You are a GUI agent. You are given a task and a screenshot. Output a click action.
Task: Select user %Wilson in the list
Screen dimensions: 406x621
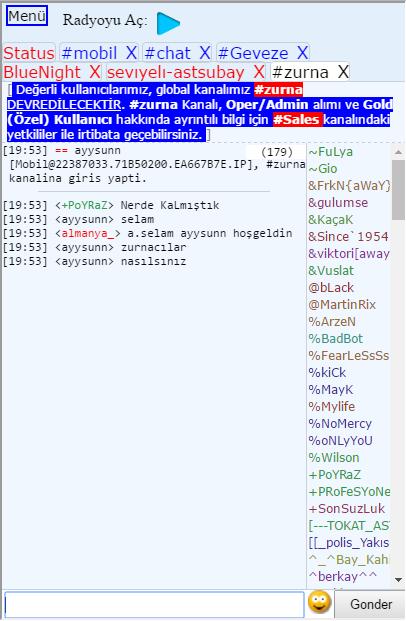pyautogui.click(x=334, y=458)
